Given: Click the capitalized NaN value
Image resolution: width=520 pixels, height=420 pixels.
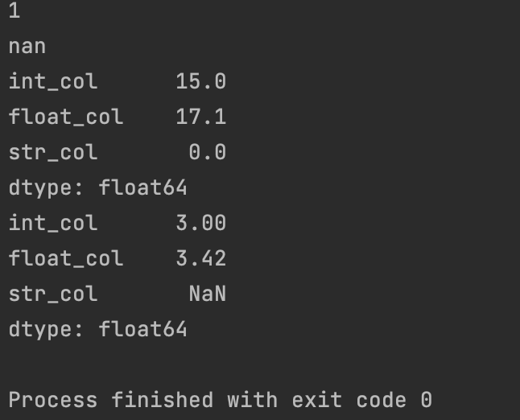Looking at the screenshot, I should (x=207, y=294).
